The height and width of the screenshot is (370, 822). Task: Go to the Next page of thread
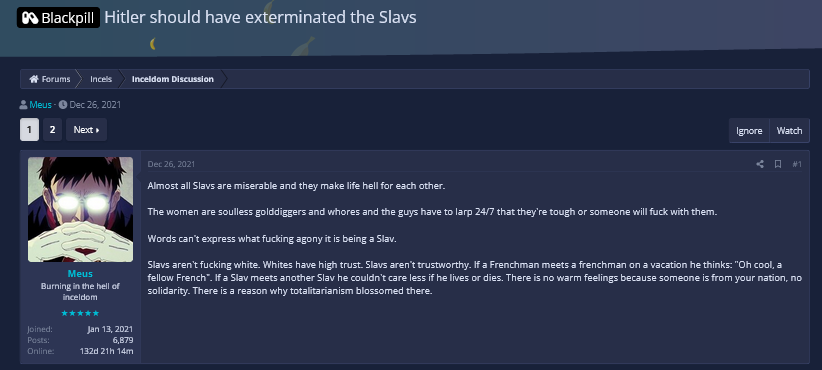coord(86,130)
